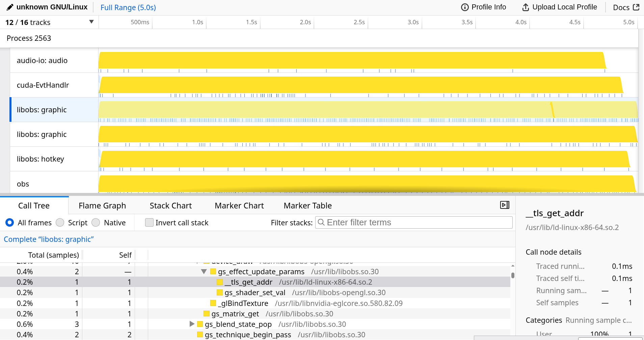
Task: Select the cuda-EvtHandlr track label
Action: (43, 85)
